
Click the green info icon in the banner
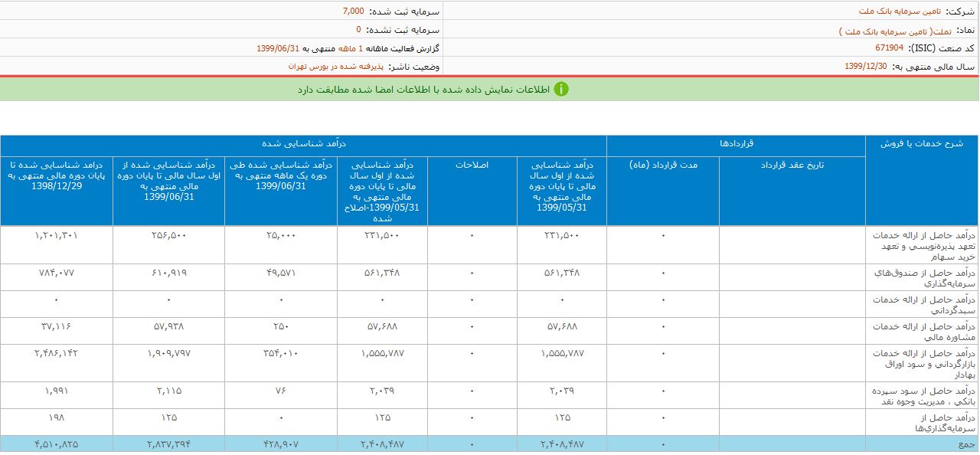562,90
